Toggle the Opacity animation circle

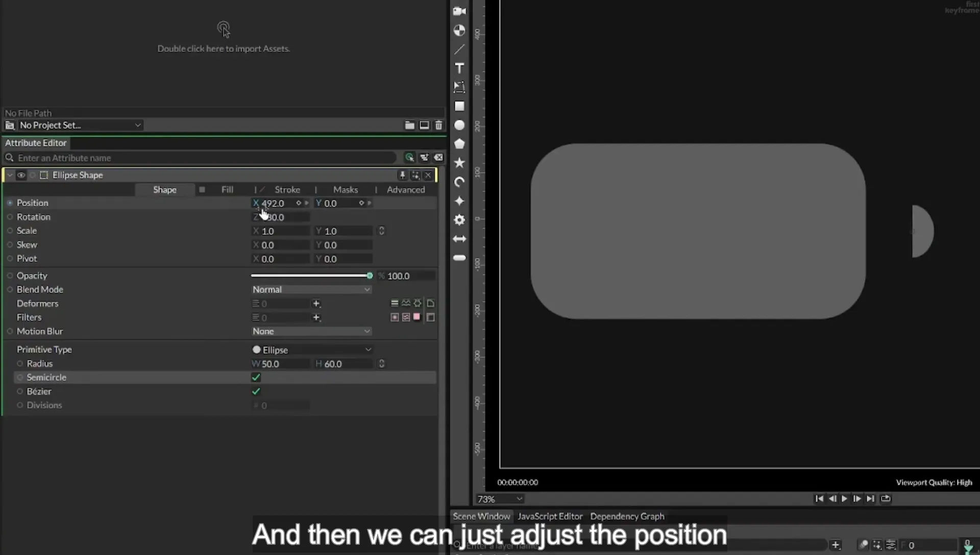10,275
